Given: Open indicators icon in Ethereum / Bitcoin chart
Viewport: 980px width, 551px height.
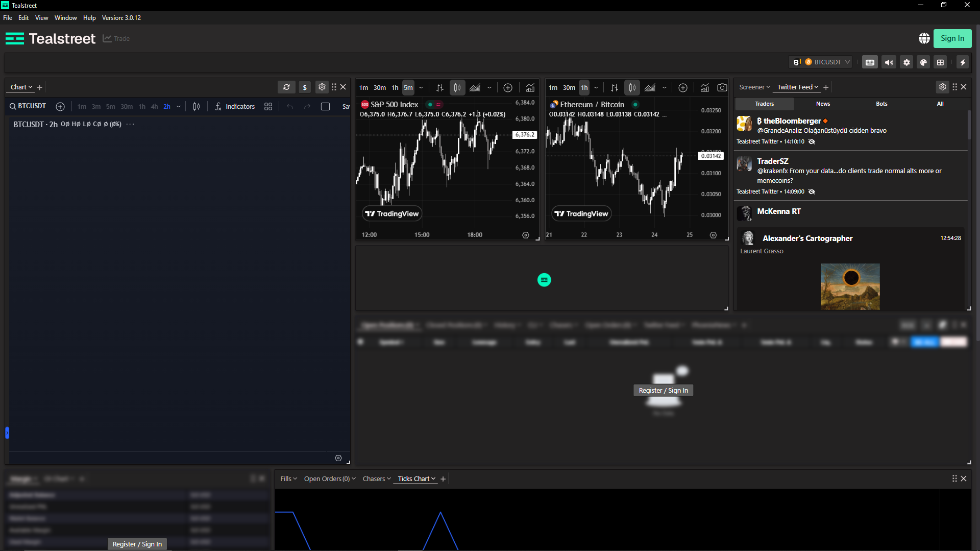Looking at the screenshot, I should (x=704, y=88).
